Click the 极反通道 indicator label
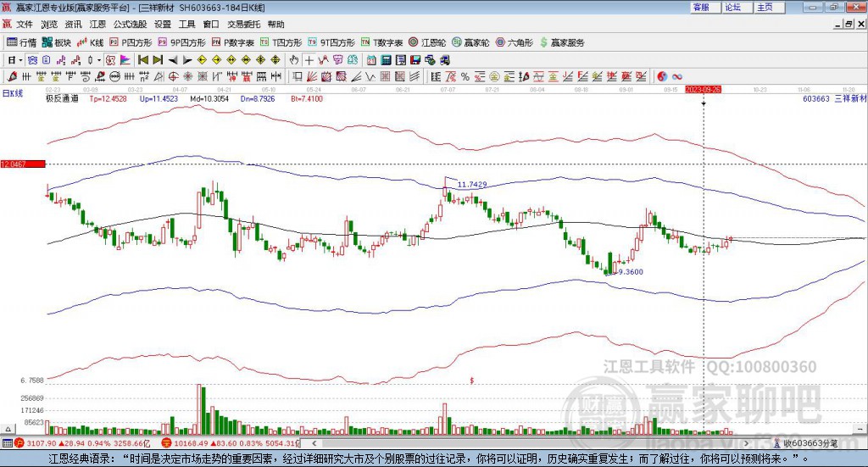The image size is (868, 467). [62, 98]
